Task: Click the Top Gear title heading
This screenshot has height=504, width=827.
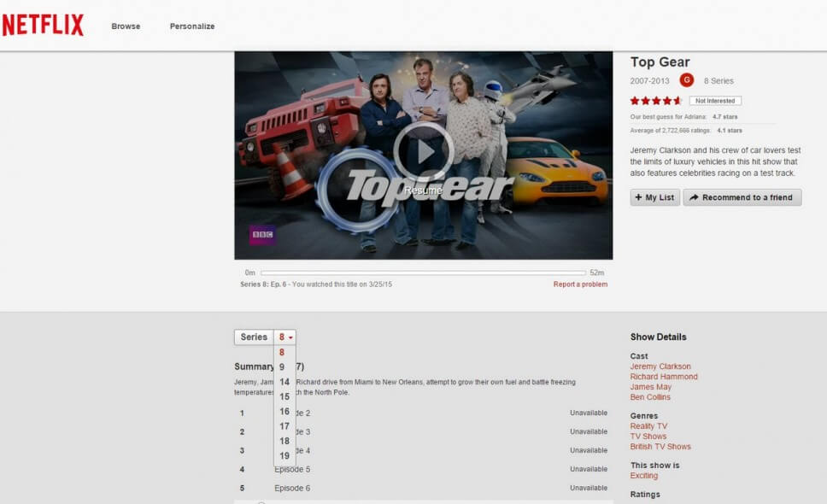Action: (x=660, y=62)
